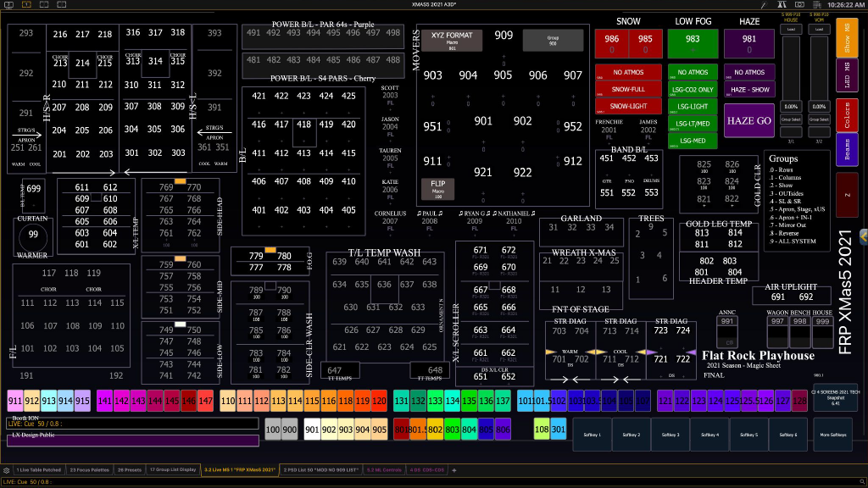Click the HAZE GO button

[749, 120]
